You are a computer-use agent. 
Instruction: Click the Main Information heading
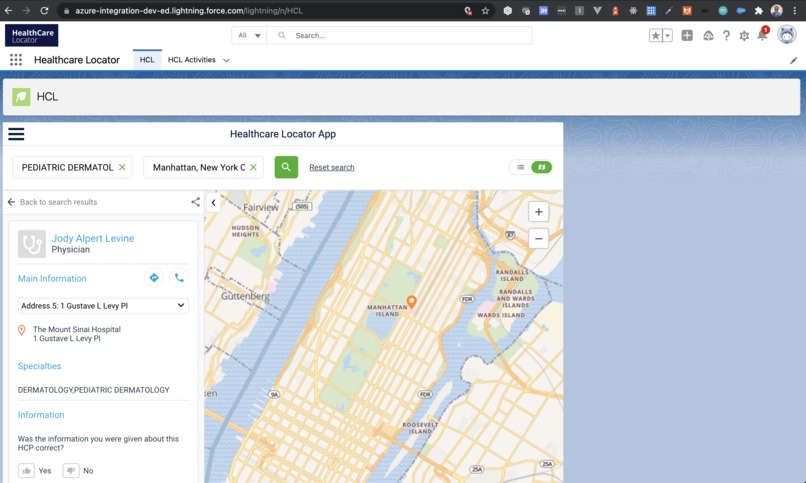pos(52,278)
